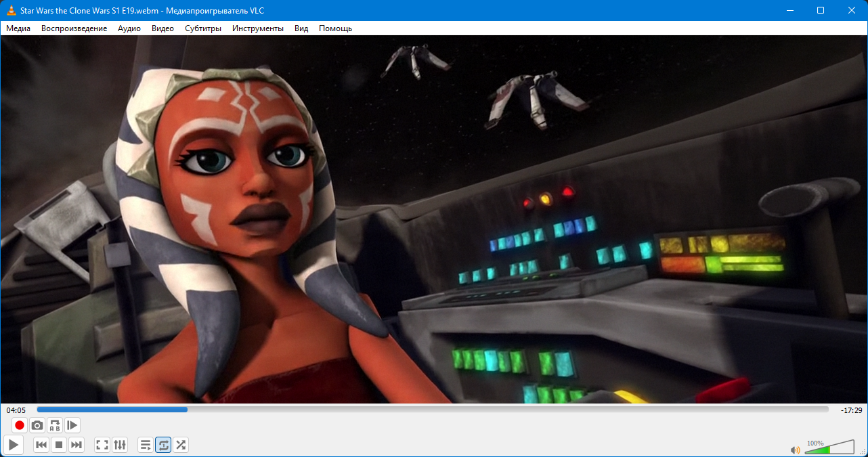
Task: Open the Помощь menu
Action: [335, 28]
